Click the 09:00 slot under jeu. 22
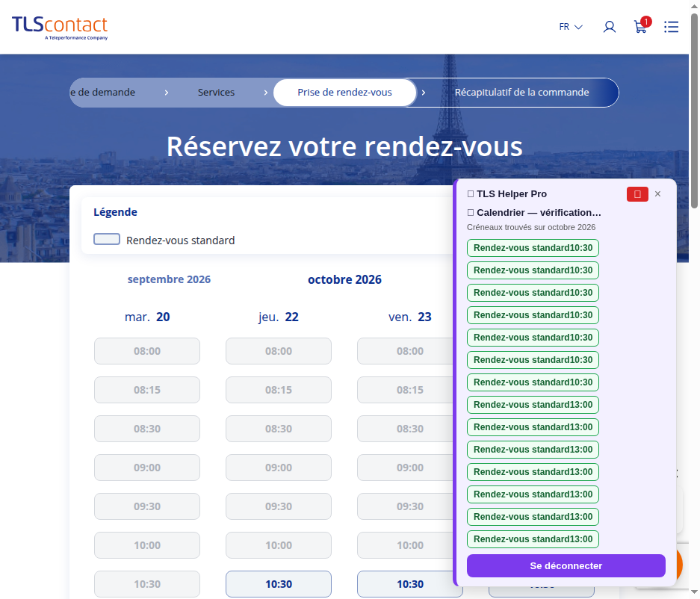700x599 pixels. coord(279,468)
